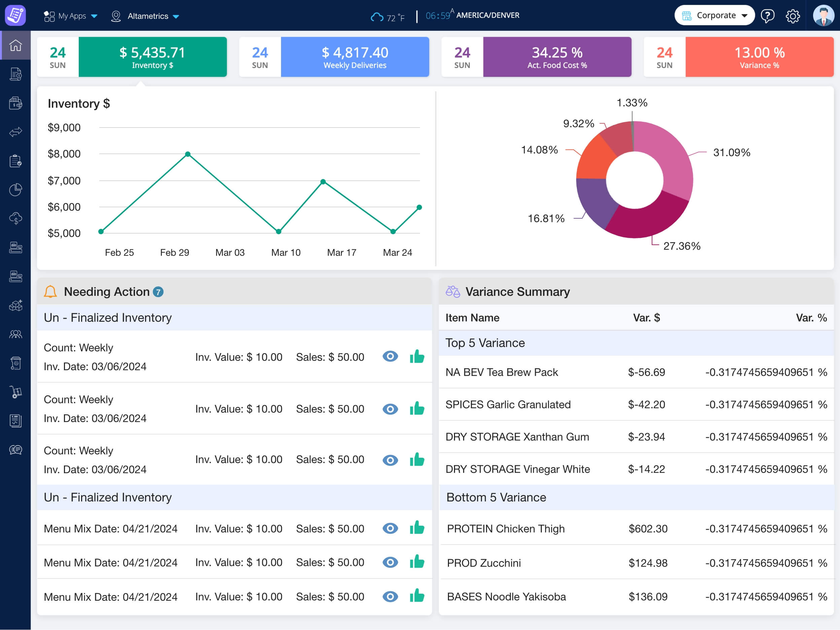Select the Act. Food Cost % tab
840x630 pixels.
tap(557, 57)
